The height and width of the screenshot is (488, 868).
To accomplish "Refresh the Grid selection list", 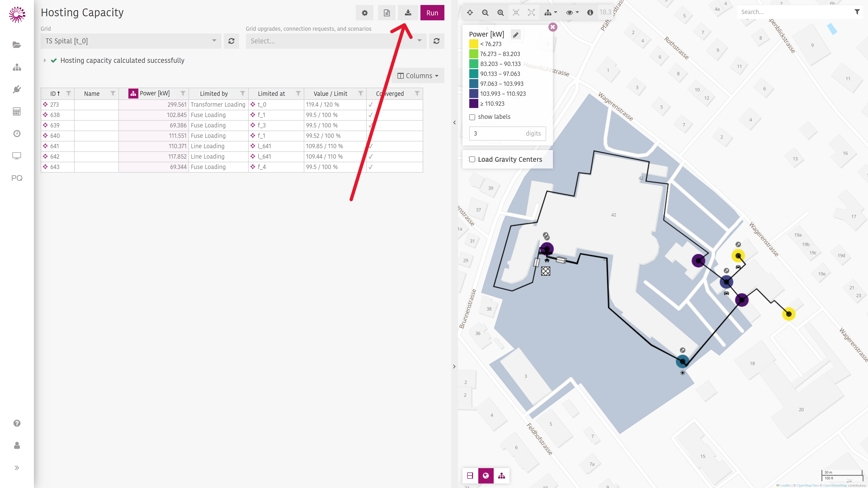I will coord(231,41).
